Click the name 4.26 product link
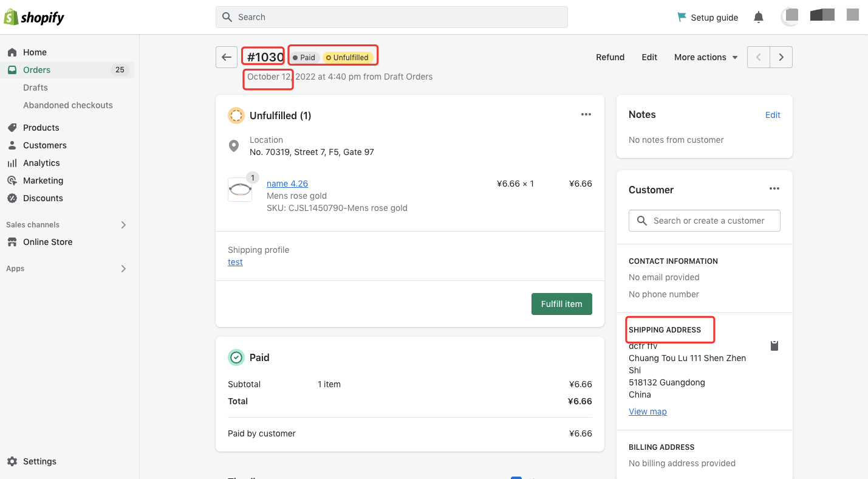 pyautogui.click(x=287, y=184)
